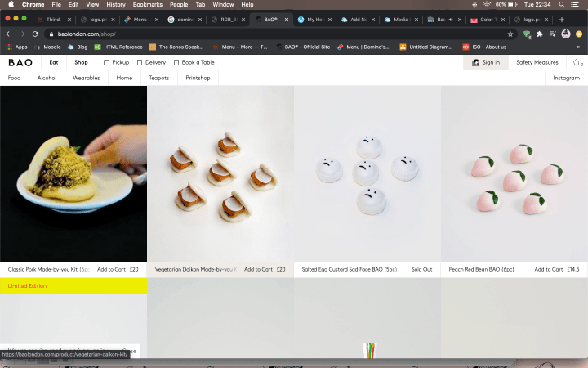Go back using the browser back arrow

(x=9, y=34)
